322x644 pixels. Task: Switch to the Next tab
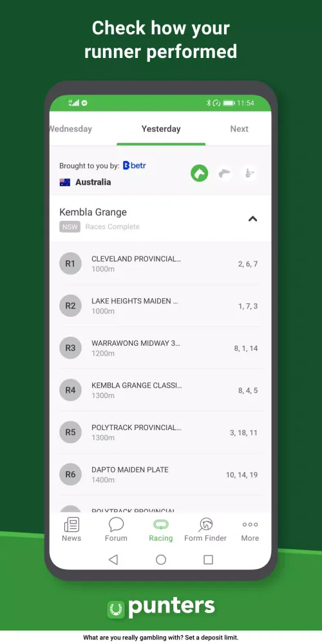tap(239, 129)
